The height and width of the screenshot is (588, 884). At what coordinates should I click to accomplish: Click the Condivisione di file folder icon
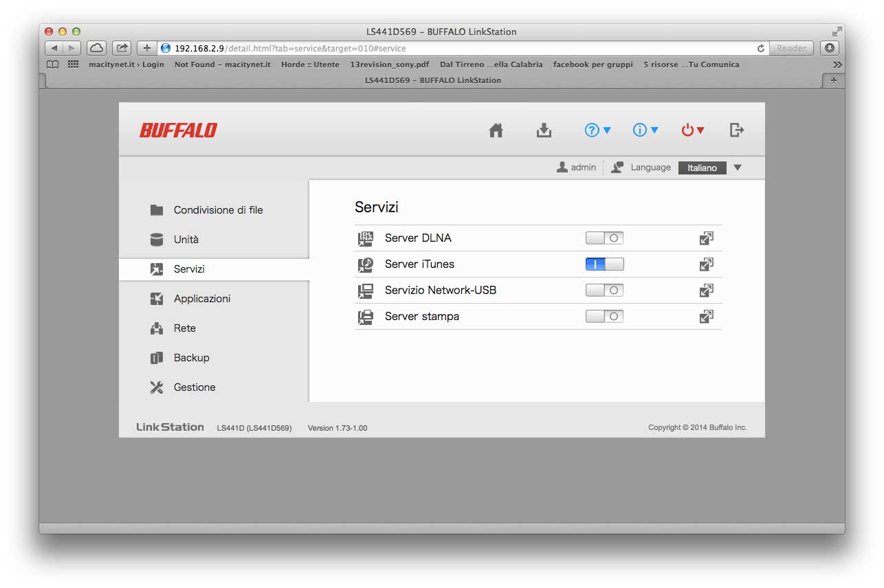coord(157,210)
